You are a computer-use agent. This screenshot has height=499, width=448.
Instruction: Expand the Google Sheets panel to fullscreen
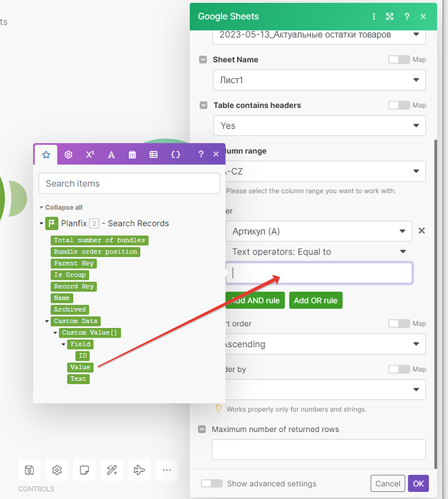[390, 17]
